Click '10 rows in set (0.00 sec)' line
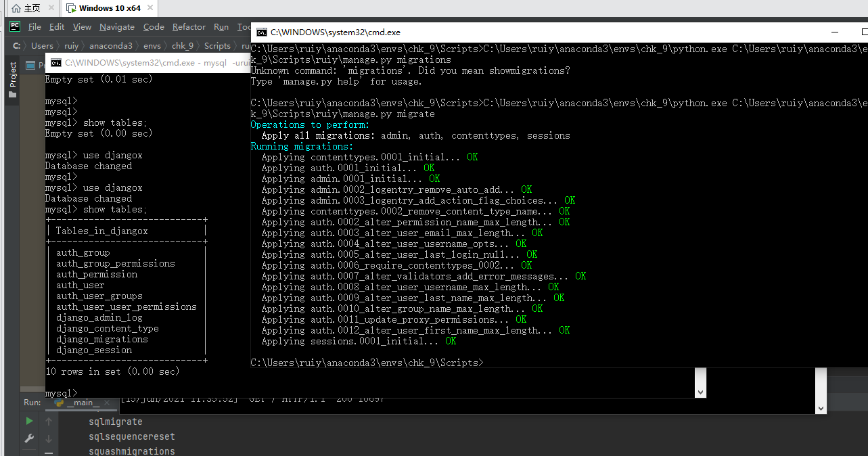 [112, 371]
